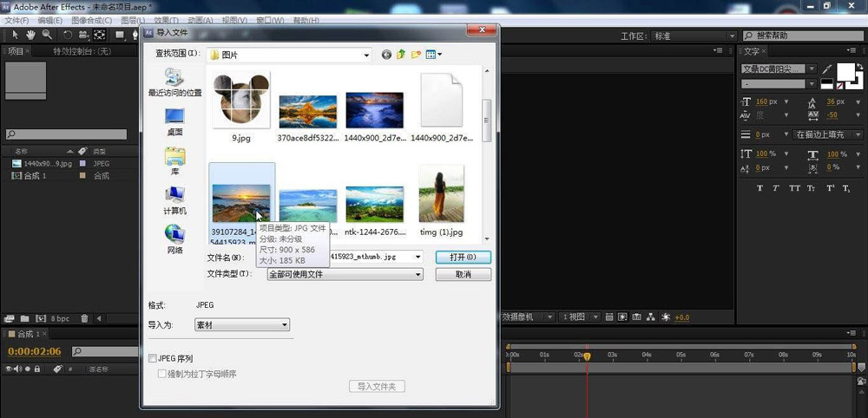Open the 文件(F) menu

17,20
